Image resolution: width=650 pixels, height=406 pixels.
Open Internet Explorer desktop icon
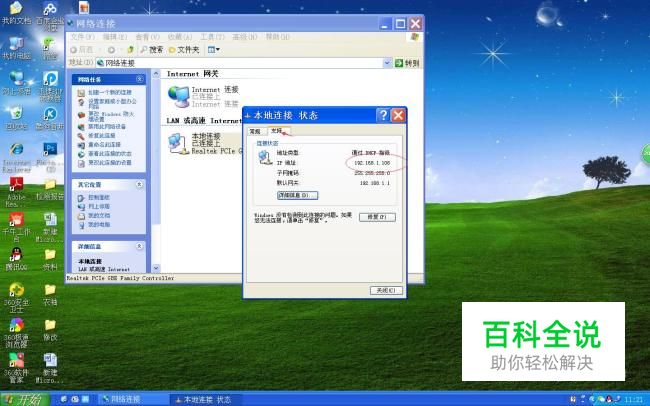coord(16,158)
